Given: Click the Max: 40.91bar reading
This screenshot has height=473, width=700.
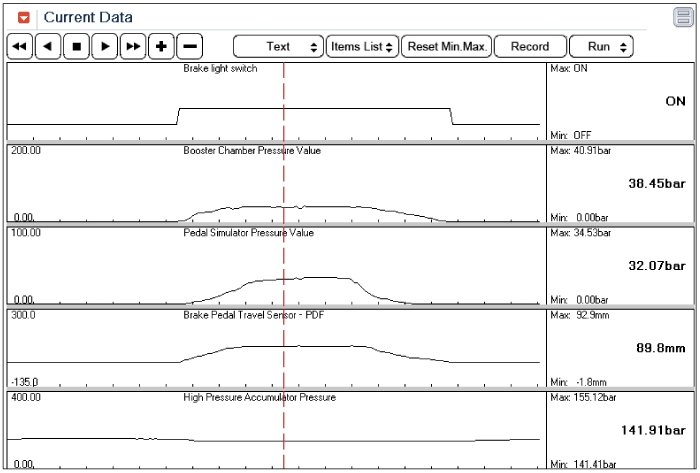Looking at the screenshot, I should pyautogui.click(x=580, y=151).
